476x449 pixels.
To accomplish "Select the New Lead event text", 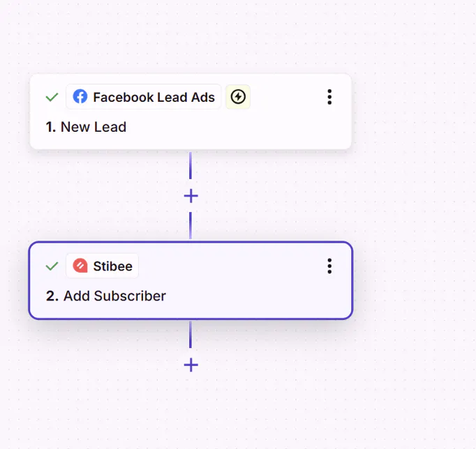I will pos(94,127).
